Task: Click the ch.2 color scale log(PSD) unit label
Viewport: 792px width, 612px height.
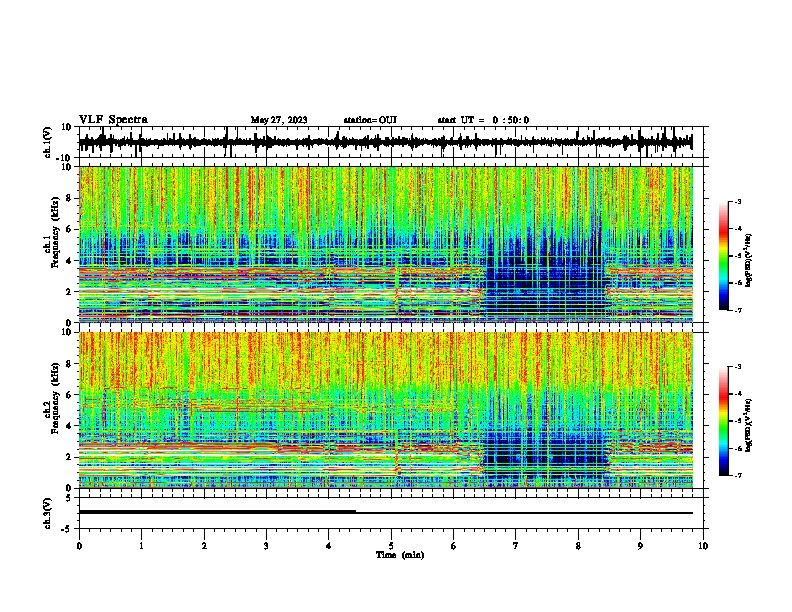Action: [x=748, y=425]
